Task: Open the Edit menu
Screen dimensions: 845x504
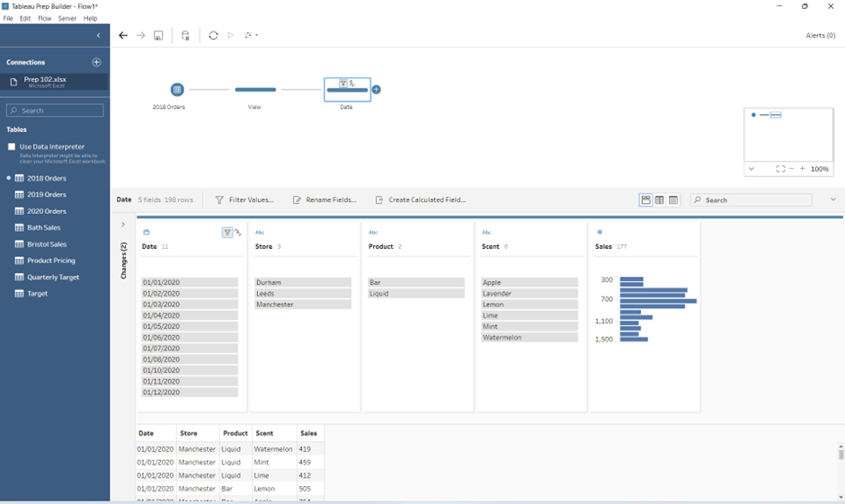Action: coord(25,18)
